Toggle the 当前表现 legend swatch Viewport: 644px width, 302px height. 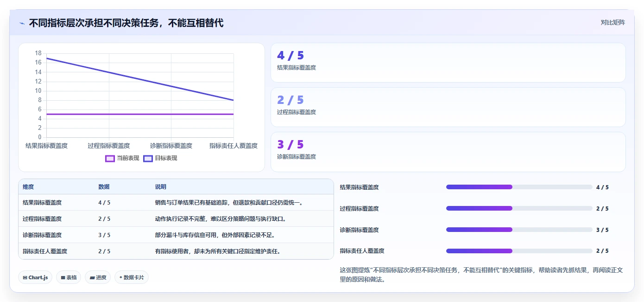coord(110,158)
